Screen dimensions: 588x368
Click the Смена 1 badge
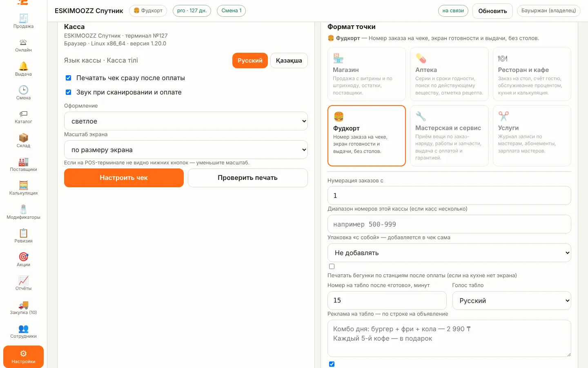pos(232,11)
